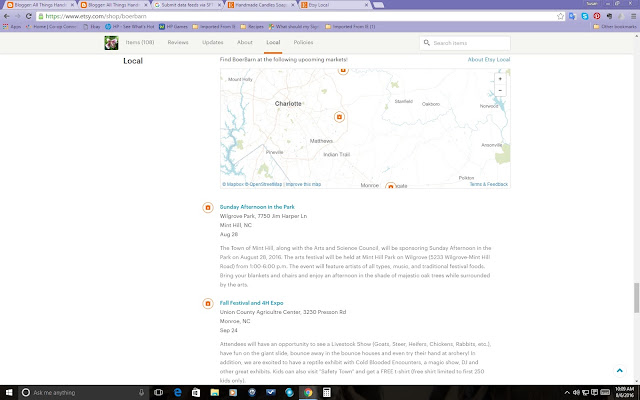
Task: Switch to the Etsy Local browser tab
Action: [x=334, y=5]
